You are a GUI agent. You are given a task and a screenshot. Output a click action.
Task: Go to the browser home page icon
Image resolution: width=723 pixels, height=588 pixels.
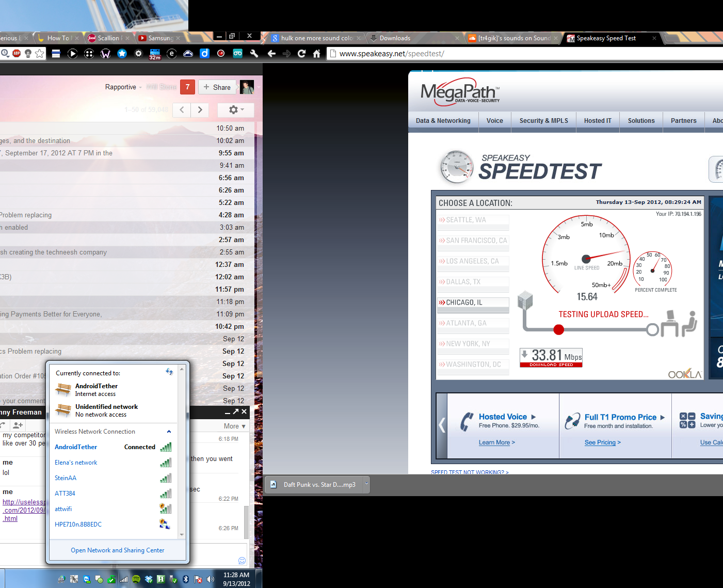pos(317,53)
